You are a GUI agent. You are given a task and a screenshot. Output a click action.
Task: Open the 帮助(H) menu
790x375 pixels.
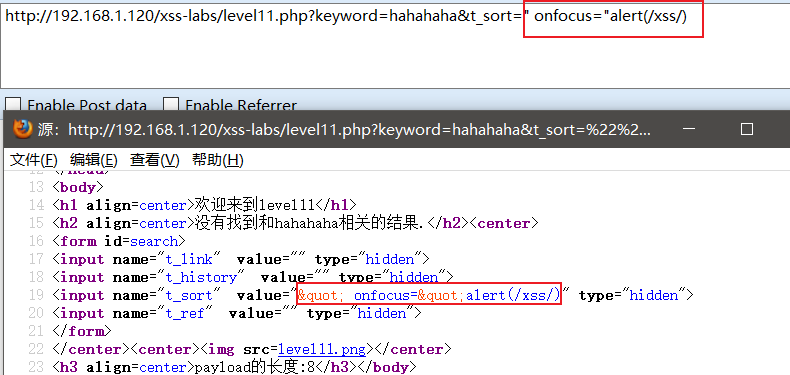click(x=218, y=160)
